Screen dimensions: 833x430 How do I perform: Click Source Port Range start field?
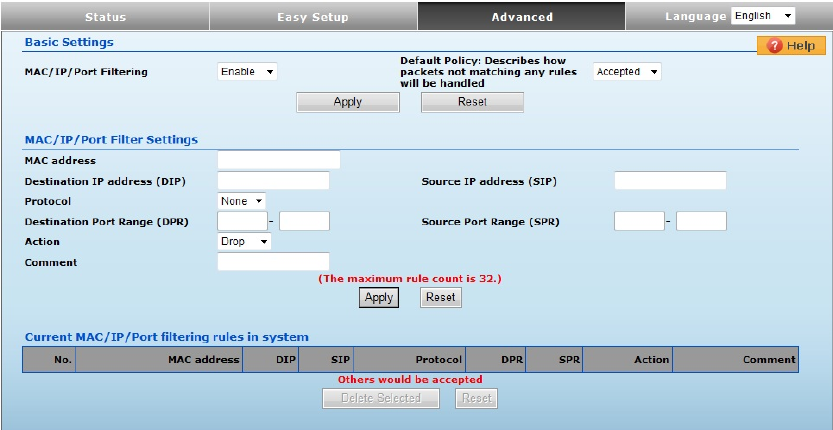coord(639,221)
